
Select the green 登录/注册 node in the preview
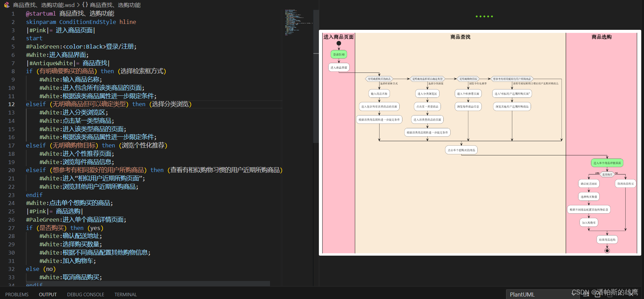click(339, 54)
